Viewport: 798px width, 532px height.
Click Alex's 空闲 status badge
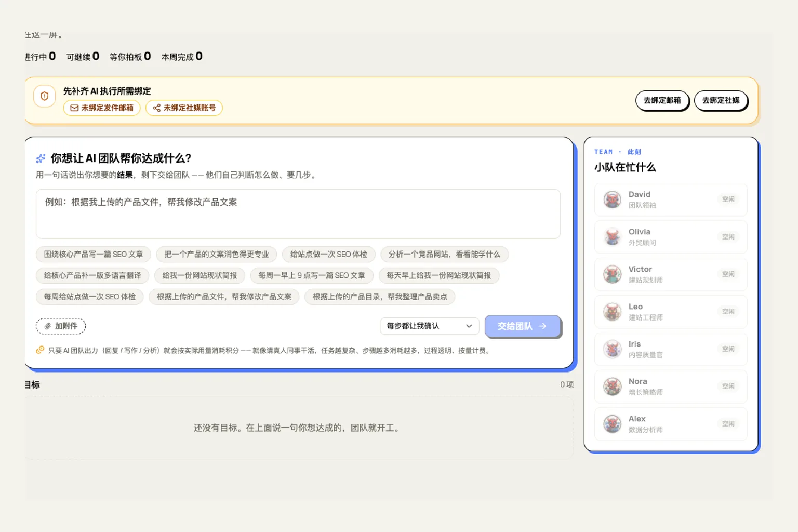[728, 424]
